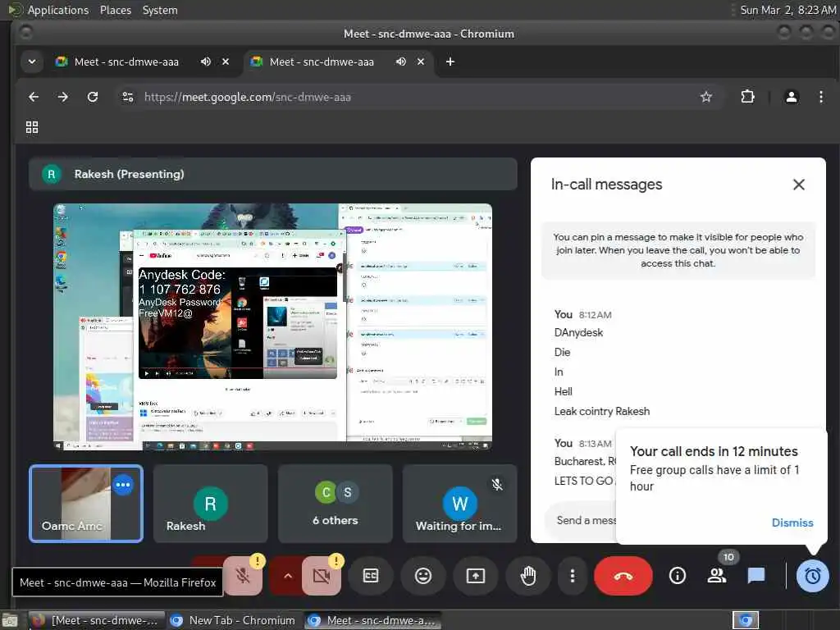Open the Chromium three-dot menu
The image size is (840, 630).
(x=820, y=97)
